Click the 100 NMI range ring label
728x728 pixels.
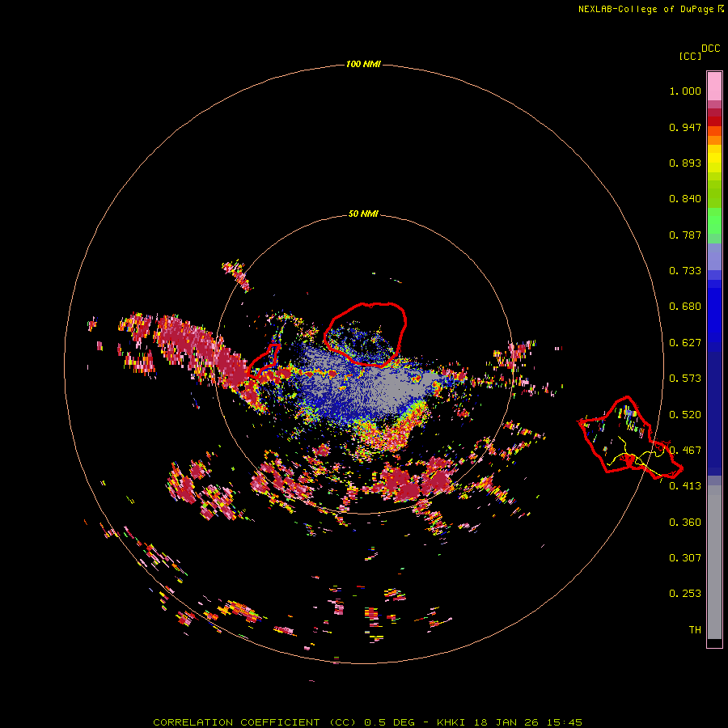(x=363, y=64)
